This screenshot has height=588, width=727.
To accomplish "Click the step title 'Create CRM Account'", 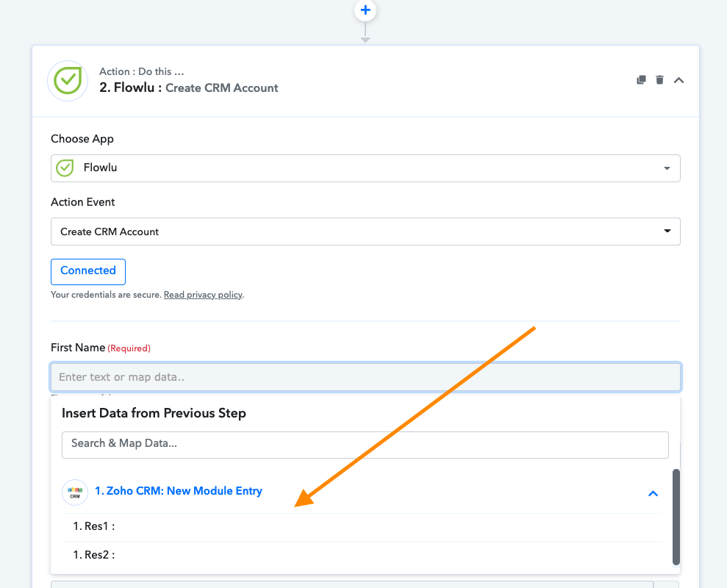I will point(221,88).
